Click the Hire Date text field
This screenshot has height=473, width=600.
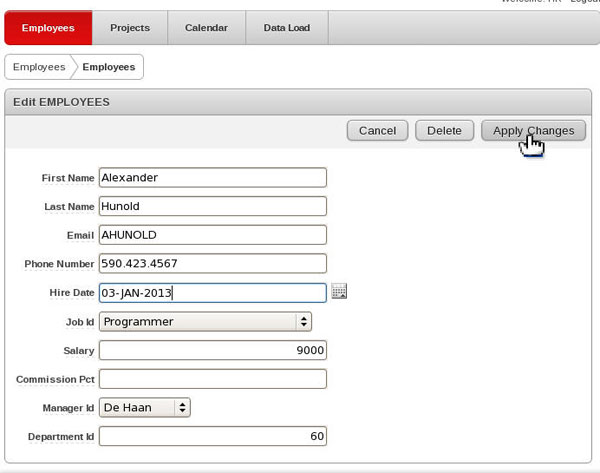tap(213, 293)
